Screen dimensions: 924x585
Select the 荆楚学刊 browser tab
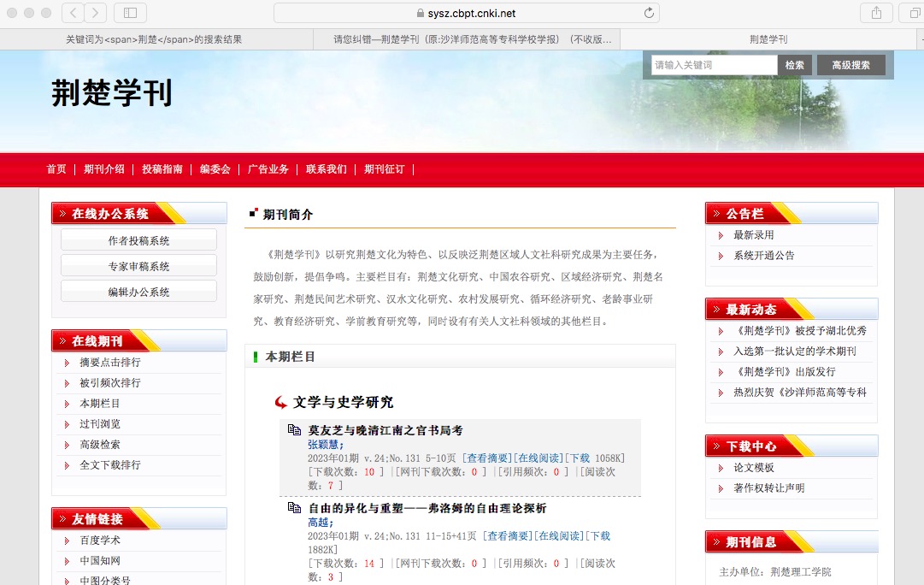click(768, 39)
